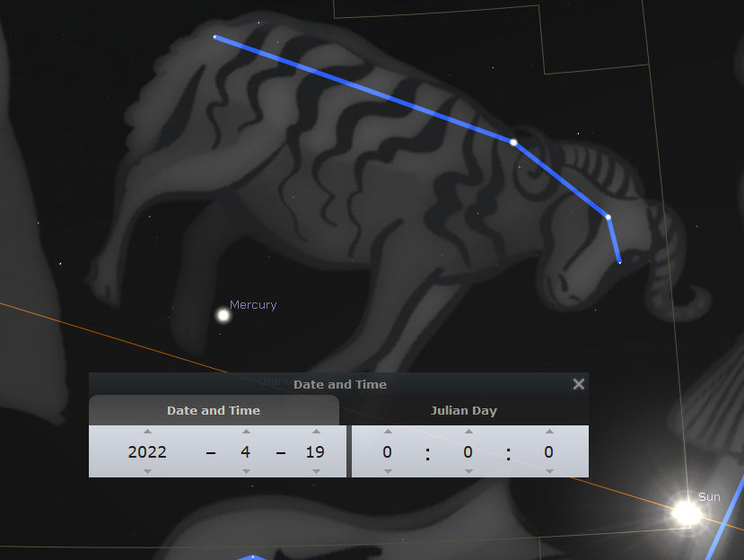Decrease the minutes value arrow
Viewport: 744px width, 560px height.
[468, 471]
